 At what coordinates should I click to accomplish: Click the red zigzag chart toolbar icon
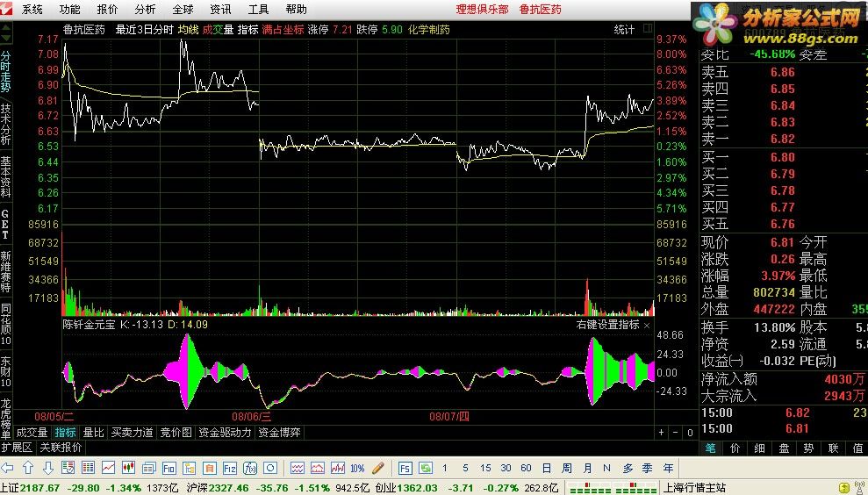[x=338, y=468]
